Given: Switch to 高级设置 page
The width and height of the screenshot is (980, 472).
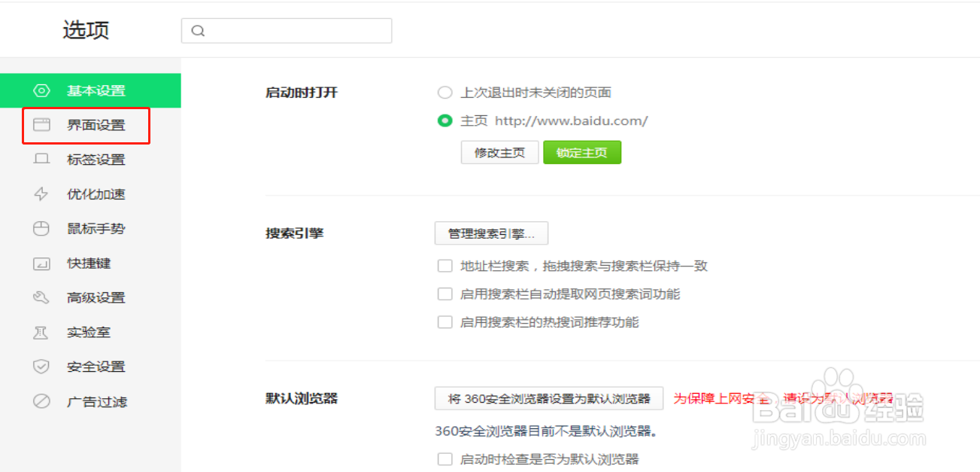Looking at the screenshot, I should 90,297.
